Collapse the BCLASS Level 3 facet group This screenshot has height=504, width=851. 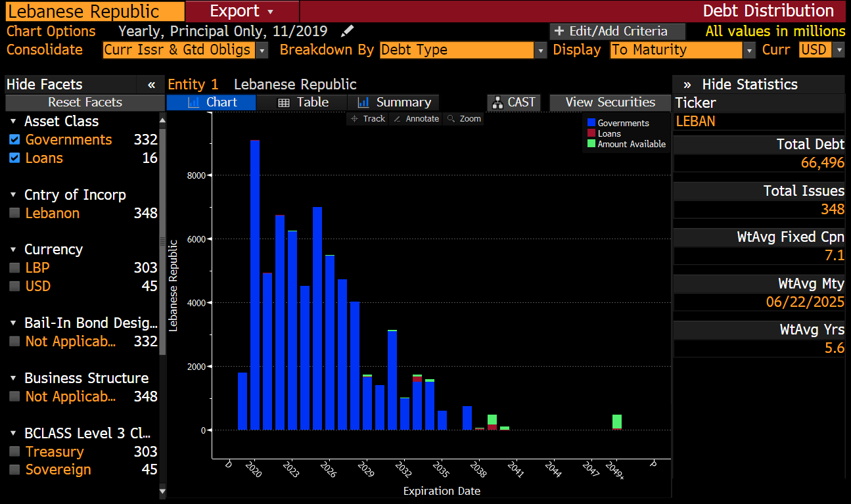point(13,434)
